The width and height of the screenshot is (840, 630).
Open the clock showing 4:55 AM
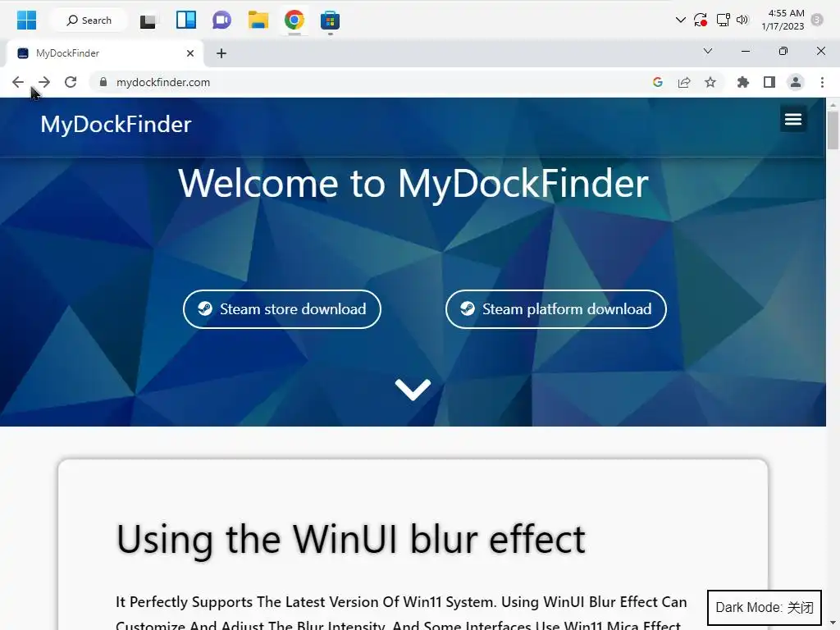[x=783, y=20]
